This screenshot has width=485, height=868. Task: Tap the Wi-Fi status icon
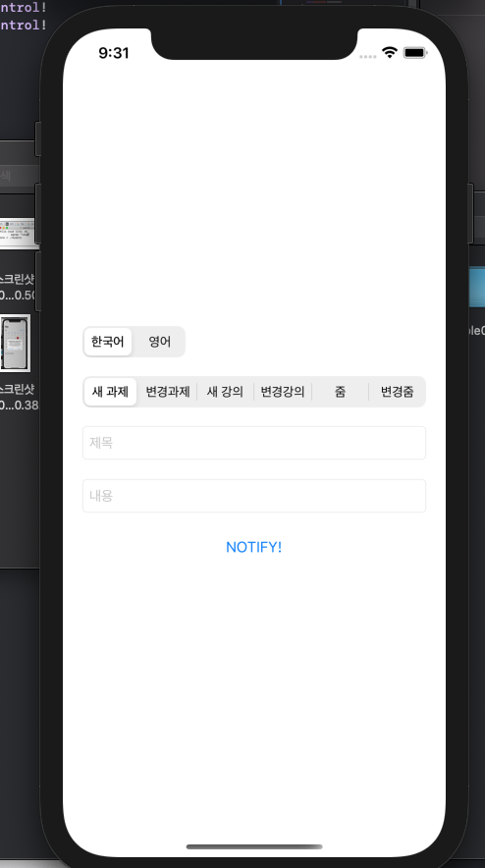click(x=390, y=53)
